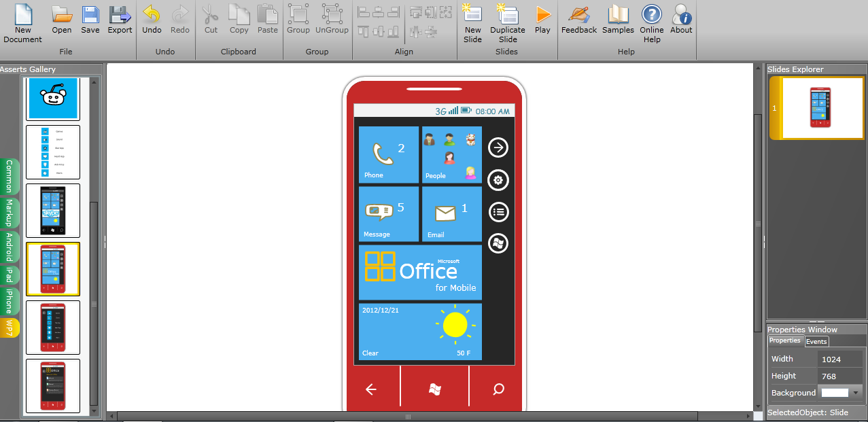Viewport: 868px width, 422px height.
Task: Select the highlighted red phone asset thumbnail
Action: point(53,269)
